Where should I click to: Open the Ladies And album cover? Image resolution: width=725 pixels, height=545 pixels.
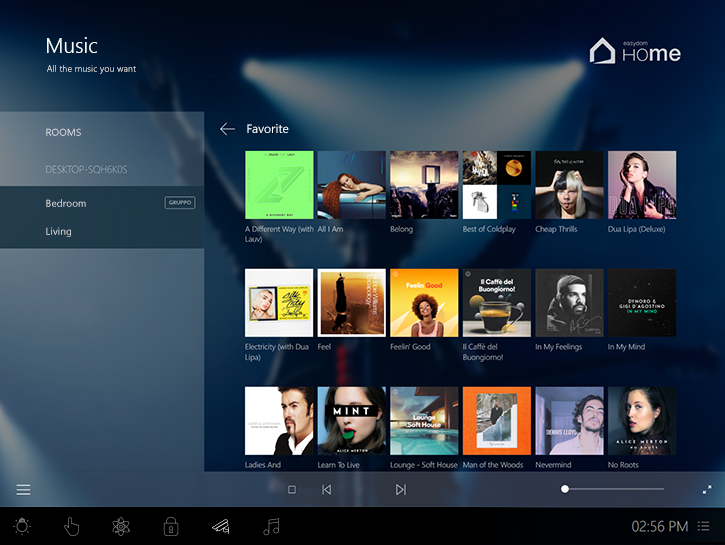279,421
